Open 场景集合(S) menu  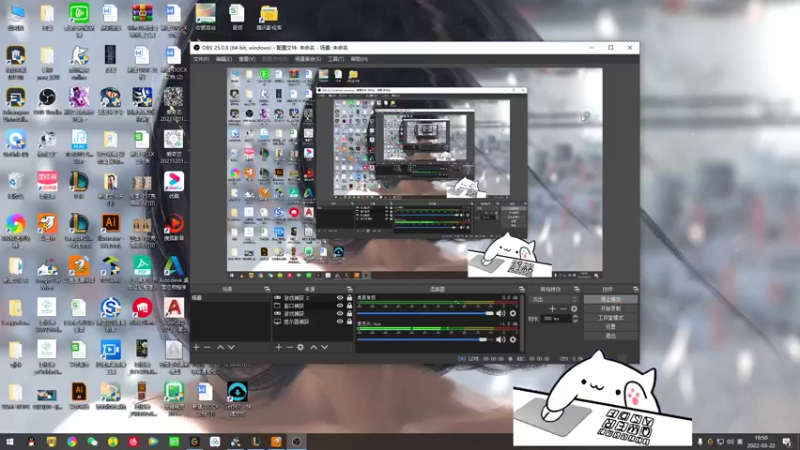308,59
